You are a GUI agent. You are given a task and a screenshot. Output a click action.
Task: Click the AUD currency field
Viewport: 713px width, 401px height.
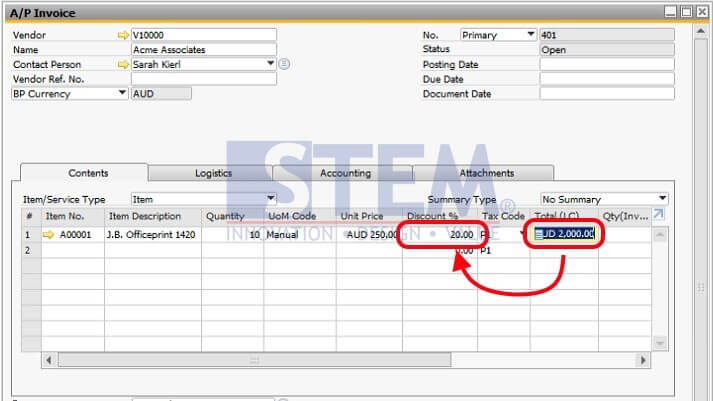pyautogui.click(x=161, y=94)
